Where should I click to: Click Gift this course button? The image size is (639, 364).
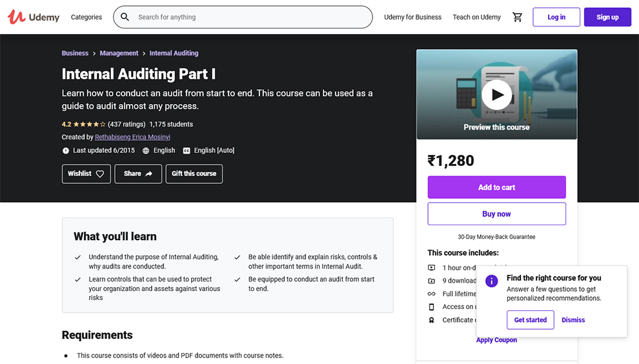[194, 174]
